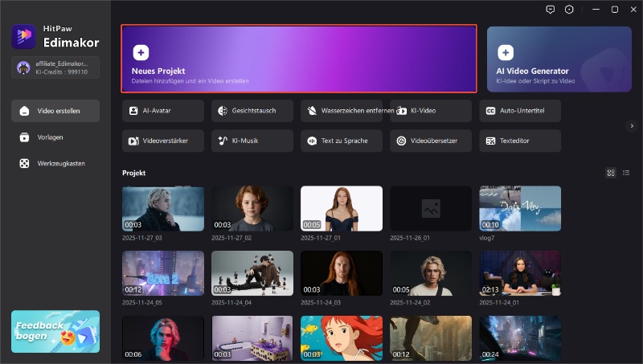Switch projects to list view
The width and height of the screenshot is (643, 364).
point(625,173)
